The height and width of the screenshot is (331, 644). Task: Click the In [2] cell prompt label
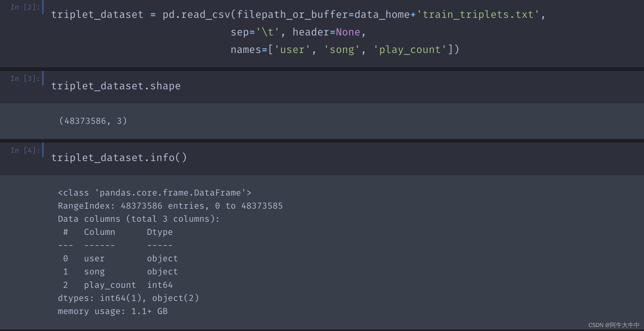(x=25, y=7)
